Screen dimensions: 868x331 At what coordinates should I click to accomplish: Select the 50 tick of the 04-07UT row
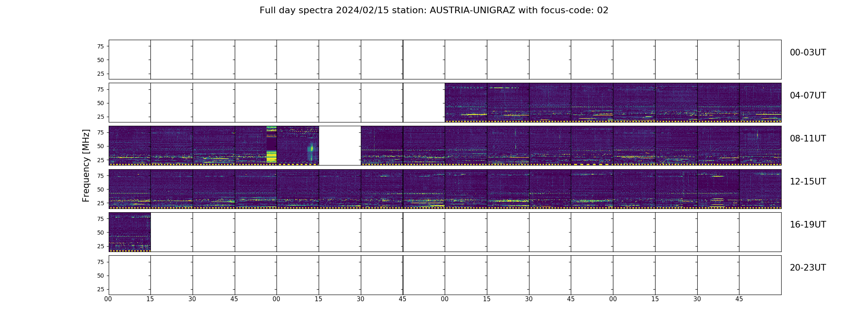coord(100,103)
